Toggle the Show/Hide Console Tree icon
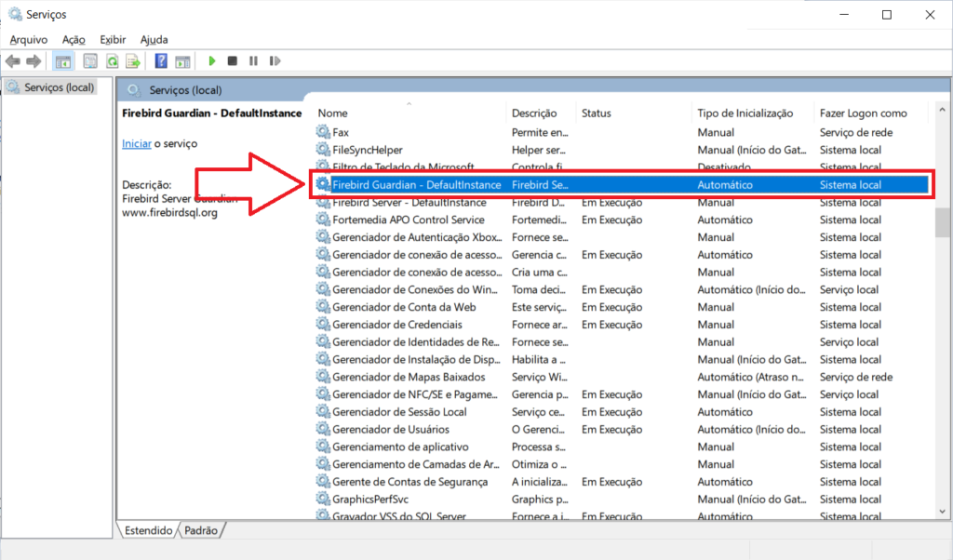 point(63,61)
